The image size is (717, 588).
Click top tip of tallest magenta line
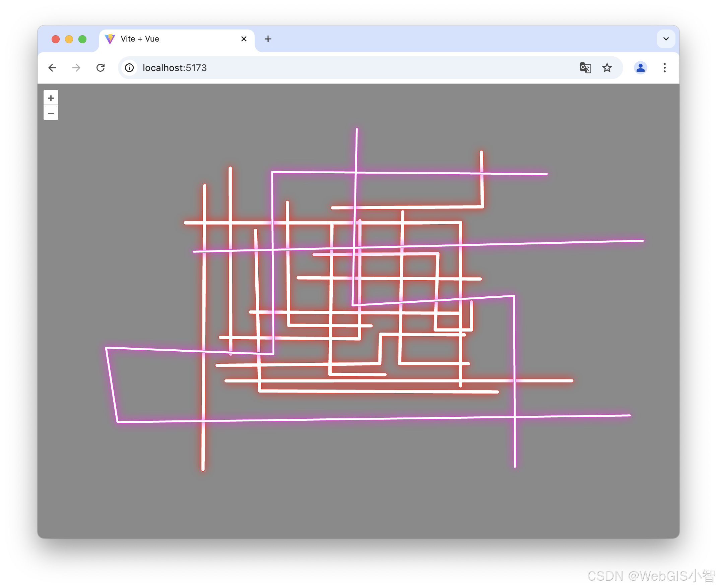pyautogui.click(x=356, y=129)
